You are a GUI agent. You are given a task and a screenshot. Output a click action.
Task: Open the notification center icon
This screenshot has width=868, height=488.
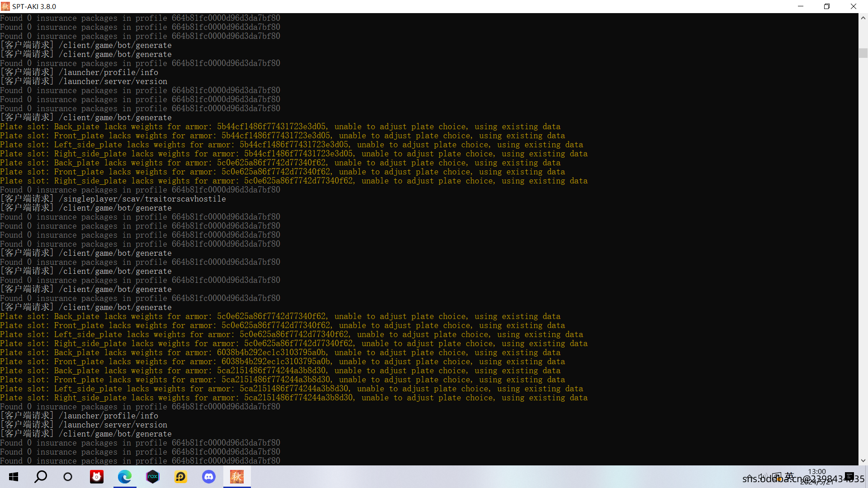click(849, 477)
